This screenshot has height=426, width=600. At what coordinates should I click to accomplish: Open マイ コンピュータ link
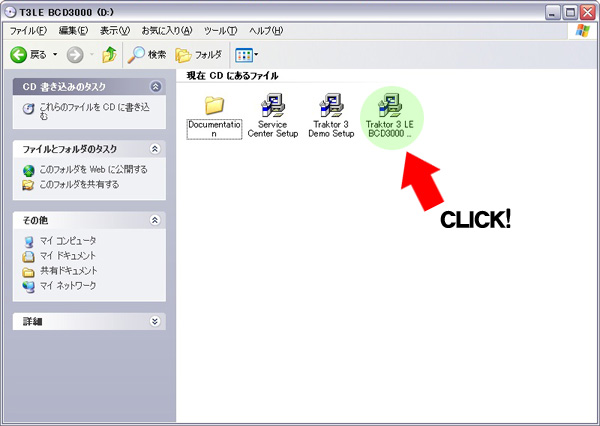[68, 241]
